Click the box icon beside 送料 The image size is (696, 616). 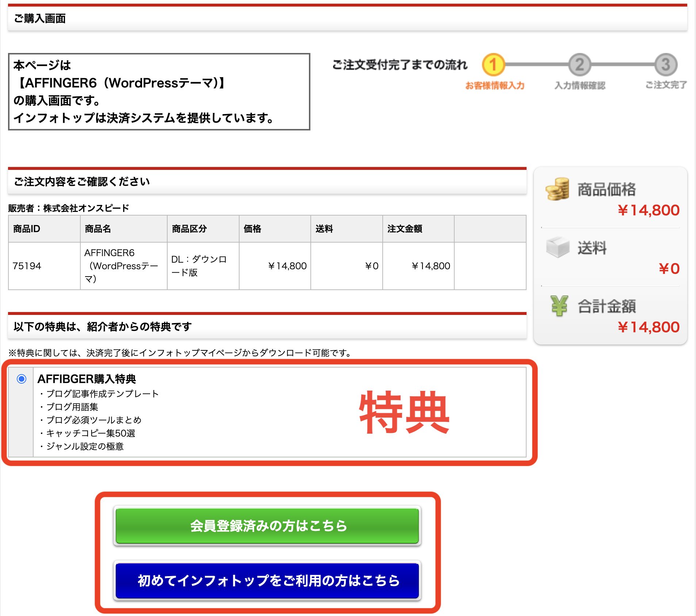click(x=558, y=247)
